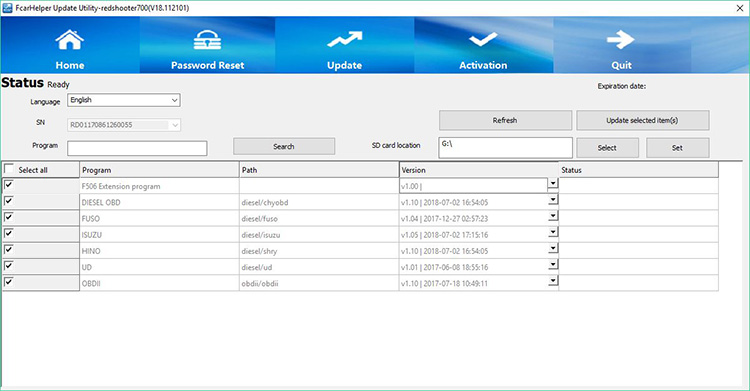The width and height of the screenshot is (750, 391).
Task: Expand the ISUZU version dropdown arrow
Action: click(x=553, y=233)
